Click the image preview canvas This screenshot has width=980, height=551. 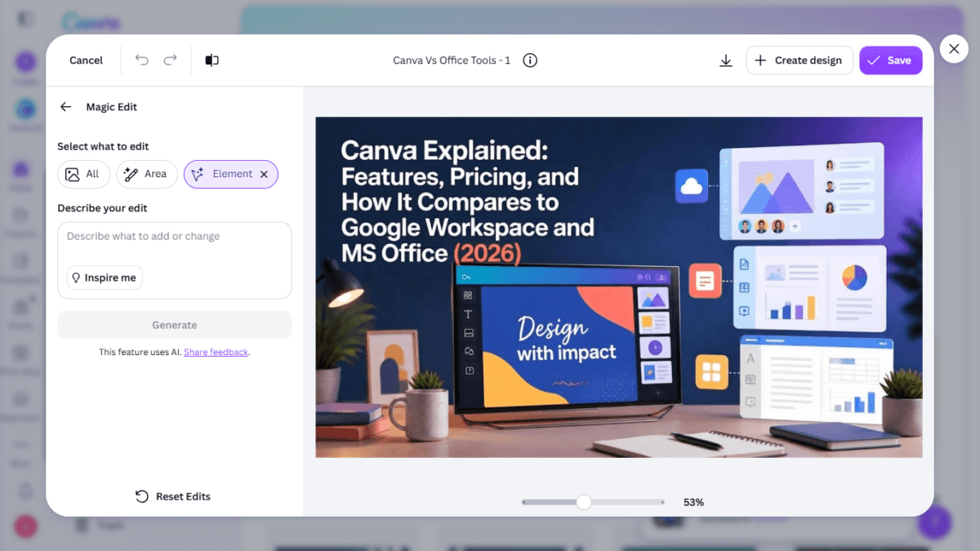(x=619, y=287)
